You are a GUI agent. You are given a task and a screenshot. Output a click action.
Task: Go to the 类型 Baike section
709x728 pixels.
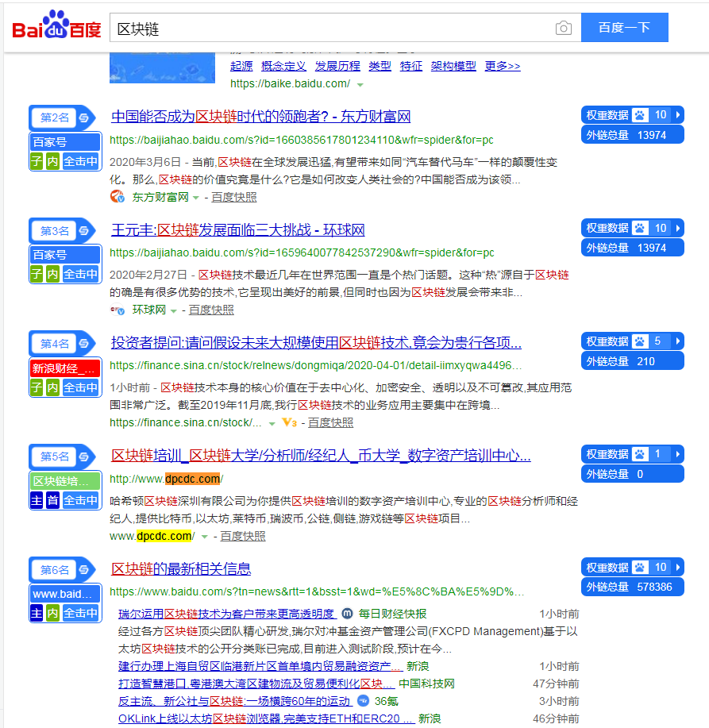pos(380,66)
